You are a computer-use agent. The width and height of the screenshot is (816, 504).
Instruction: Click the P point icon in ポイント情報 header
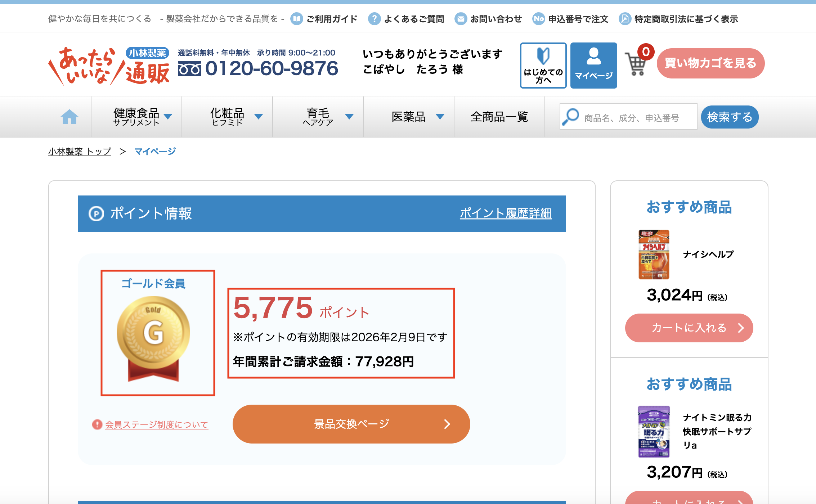point(96,213)
